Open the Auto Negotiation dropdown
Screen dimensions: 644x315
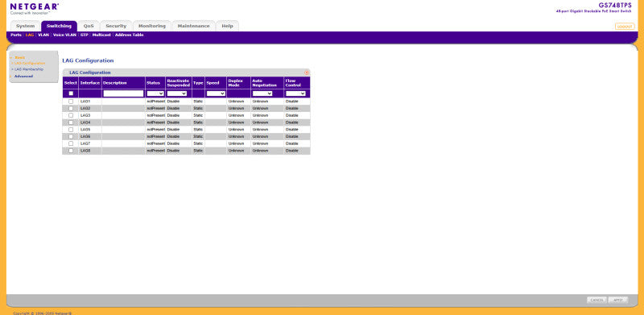click(x=262, y=93)
